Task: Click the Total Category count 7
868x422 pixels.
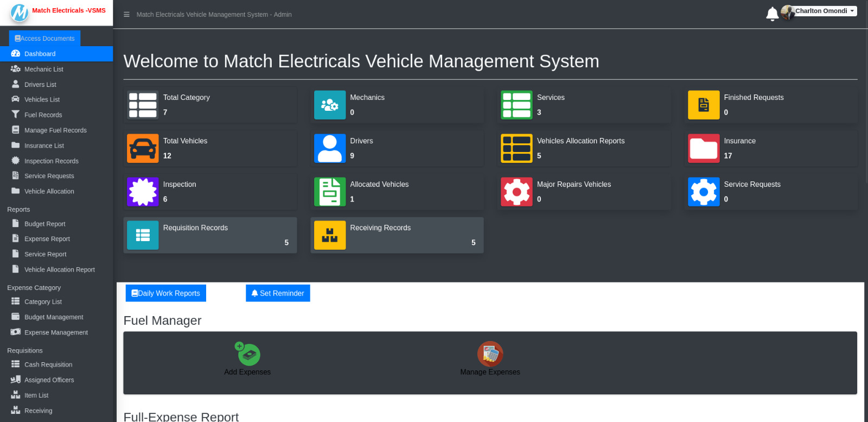Action: [165, 112]
